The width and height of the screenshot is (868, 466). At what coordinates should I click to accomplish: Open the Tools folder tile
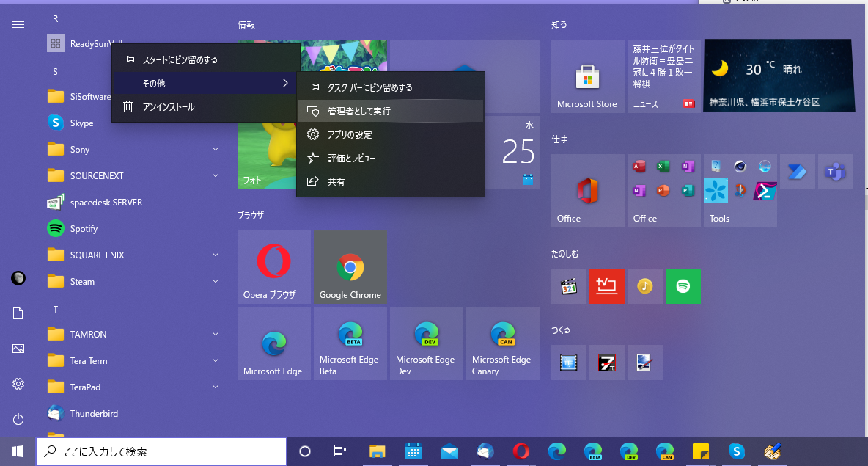pyautogui.click(x=740, y=191)
